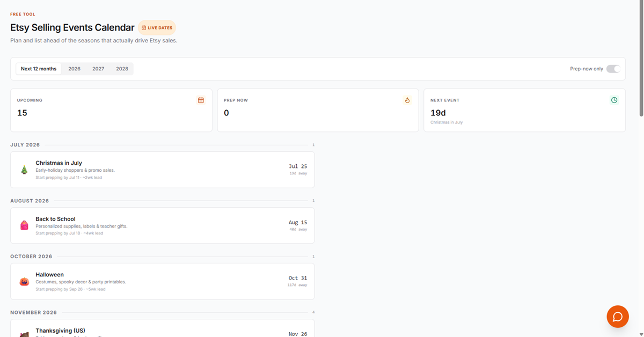The height and width of the screenshot is (337, 644).
Task: Select the Halloween event title
Action: [x=49, y=275]
